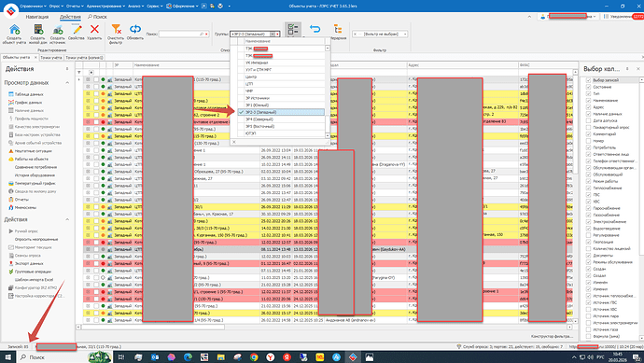The height and width of the screenshot is (363, 644).
Task: Open Таблица данных in the sidebar
Action: pos(29,94)
